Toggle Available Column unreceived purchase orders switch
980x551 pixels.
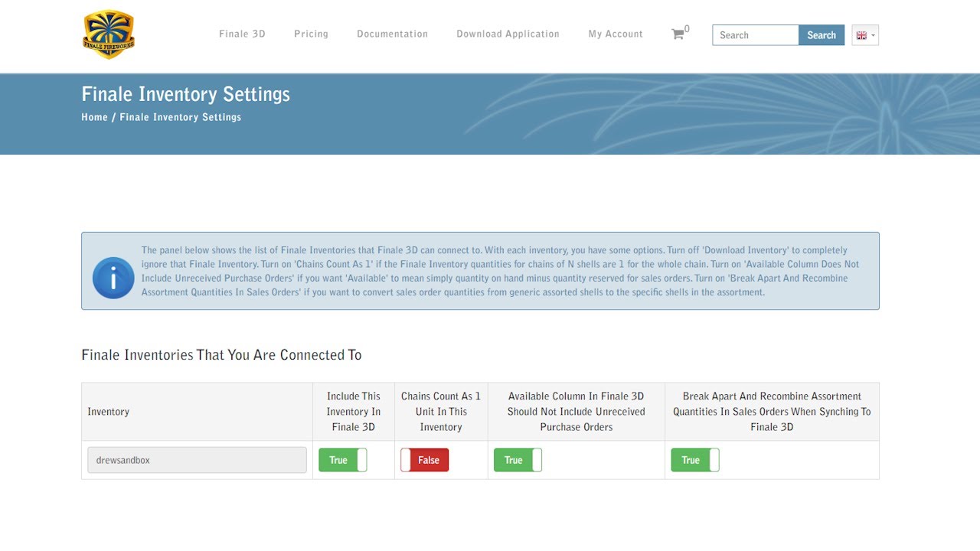point(518,460)
